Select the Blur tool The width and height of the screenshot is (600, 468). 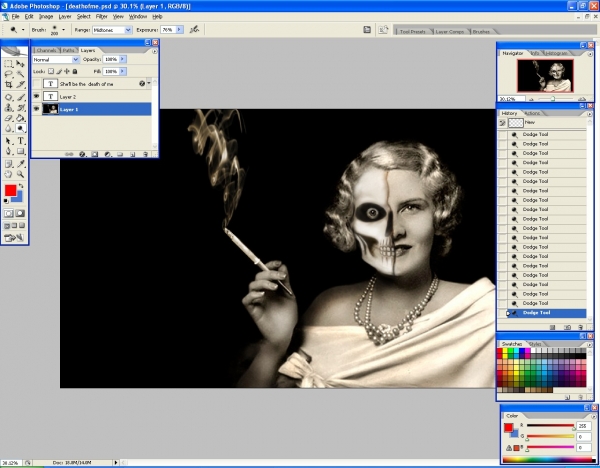8,129
